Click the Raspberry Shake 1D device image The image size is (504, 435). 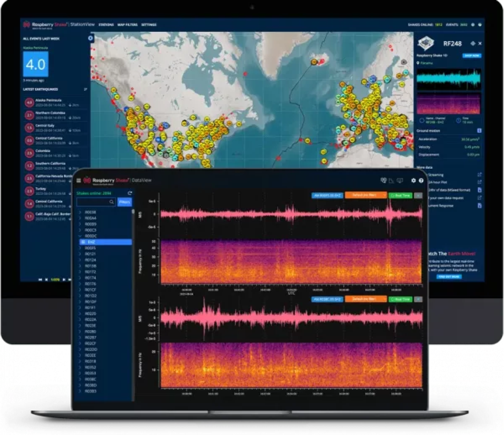point(426,43)
